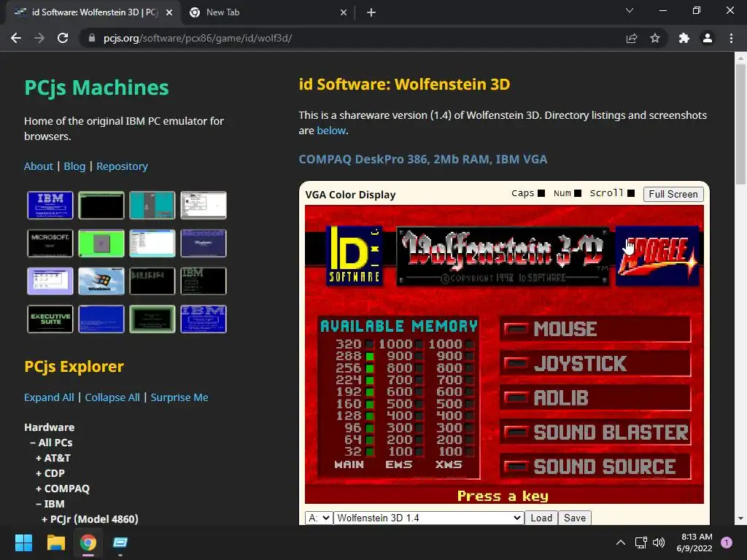The width and height of the screenshot is (747, 560).
Task: Click the Caps indicator light
Action: pos(541,192)
